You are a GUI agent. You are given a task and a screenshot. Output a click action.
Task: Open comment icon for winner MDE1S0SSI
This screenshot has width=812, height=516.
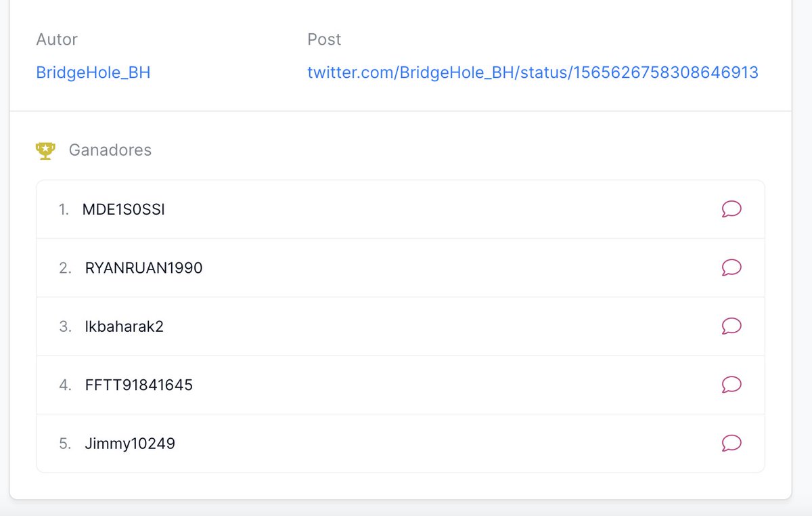pyautogui.click(x=731, y=209)
